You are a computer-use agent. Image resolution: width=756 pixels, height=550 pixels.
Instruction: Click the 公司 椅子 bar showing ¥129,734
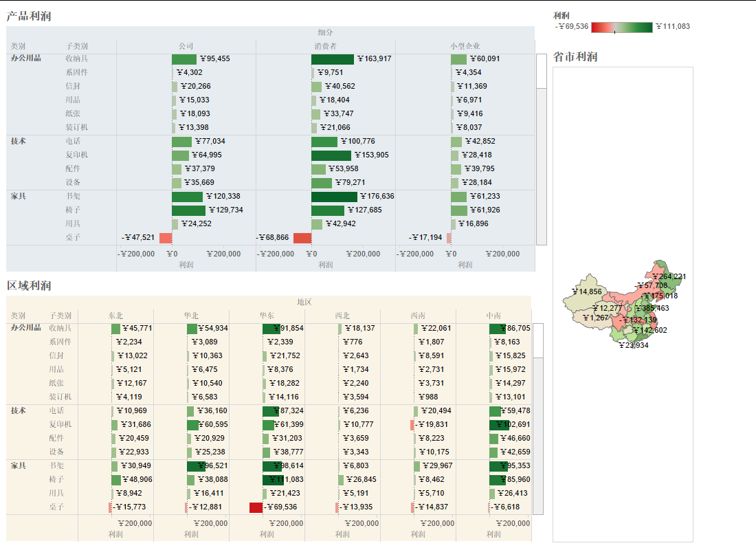188,210
